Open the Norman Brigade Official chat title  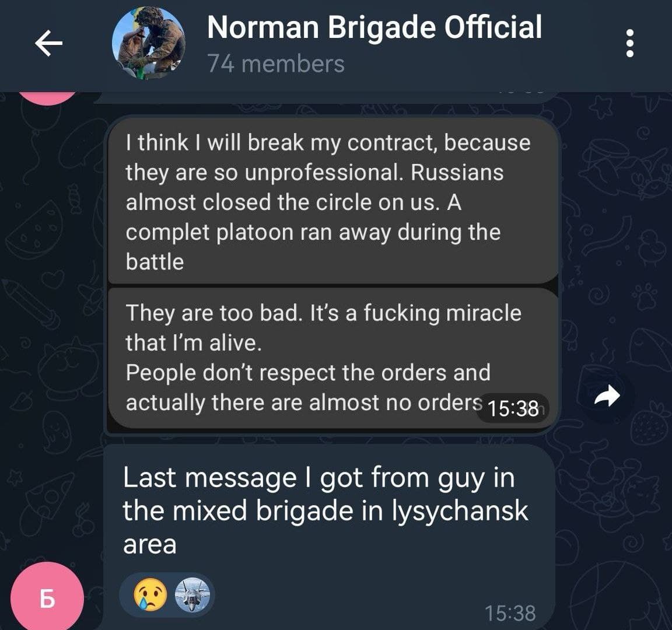pyautogui.click(x=374, y=28)
